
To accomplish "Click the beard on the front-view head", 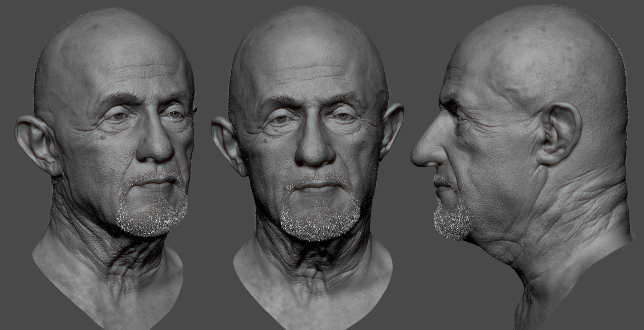I will tap(321, 213).
